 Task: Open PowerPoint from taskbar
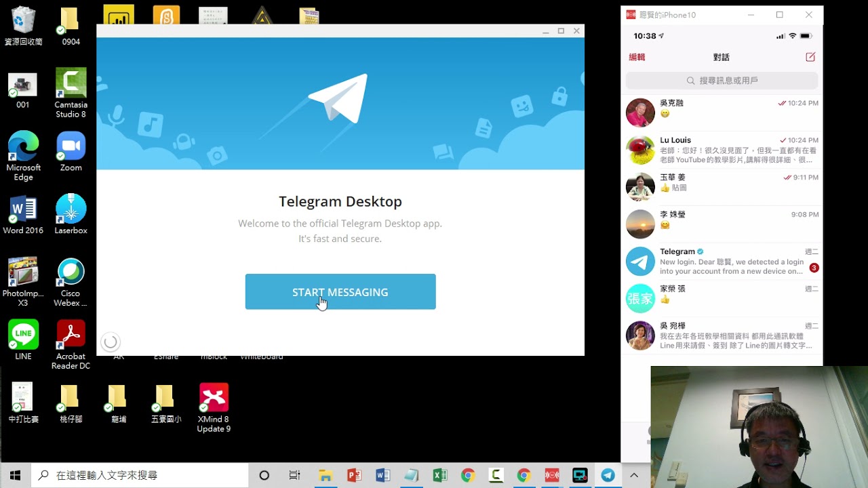click(x=354, y=475)
